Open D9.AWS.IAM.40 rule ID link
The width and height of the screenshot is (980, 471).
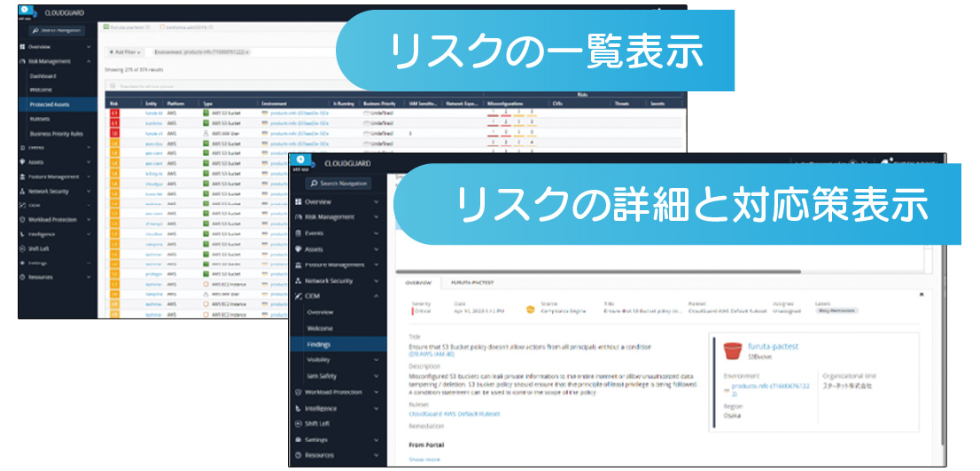click(x=431, y=355)
